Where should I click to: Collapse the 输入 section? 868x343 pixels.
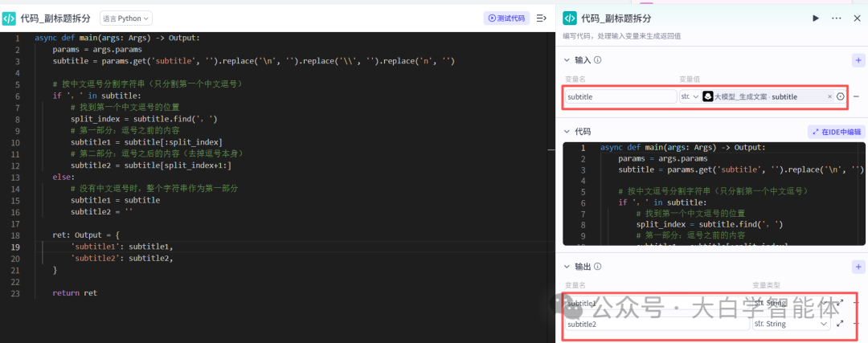coord(567,60)
